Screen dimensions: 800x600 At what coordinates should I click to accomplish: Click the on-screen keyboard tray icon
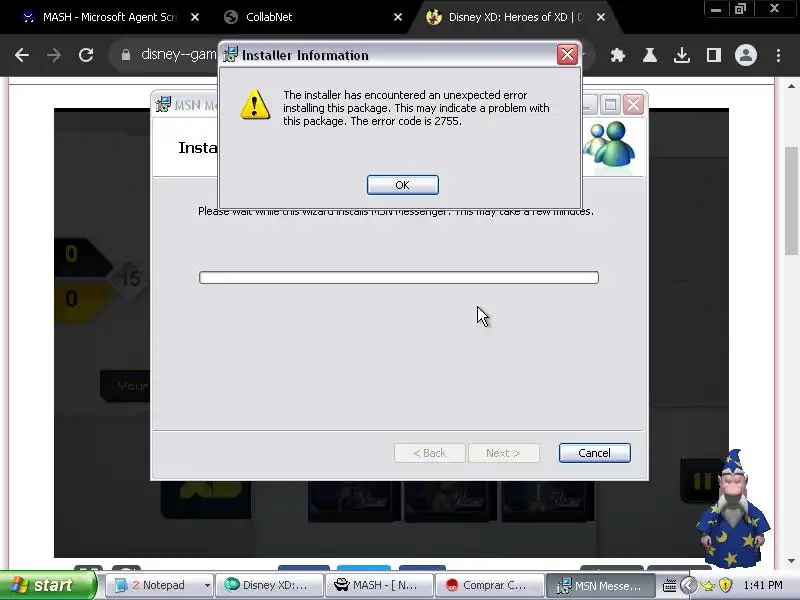coord(669,586)
